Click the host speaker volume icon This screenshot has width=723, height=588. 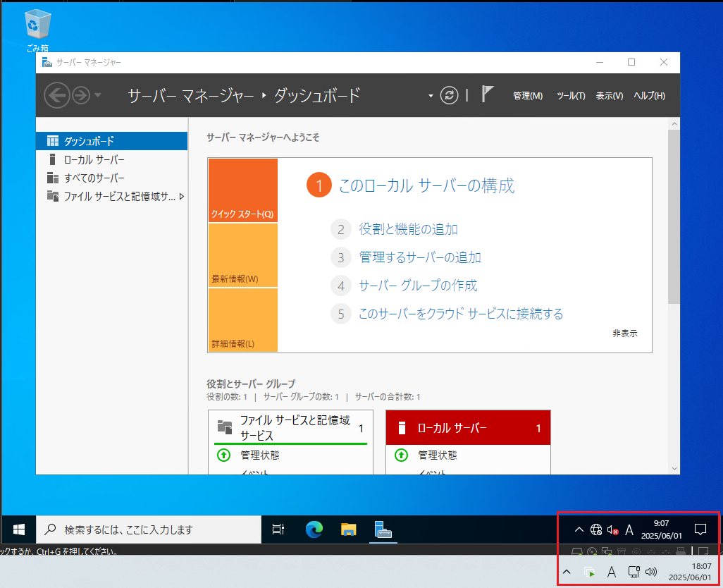pyautogui.click(x=651, y=572)
